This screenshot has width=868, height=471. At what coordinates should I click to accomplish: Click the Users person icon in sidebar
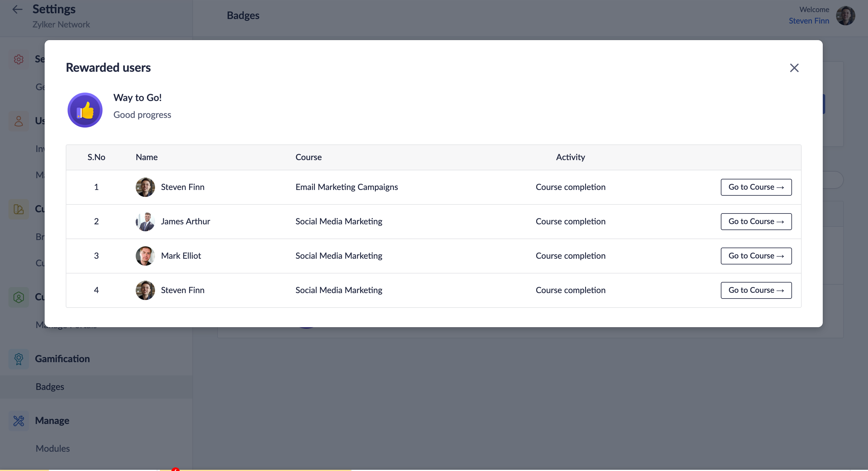click(18, 121)
